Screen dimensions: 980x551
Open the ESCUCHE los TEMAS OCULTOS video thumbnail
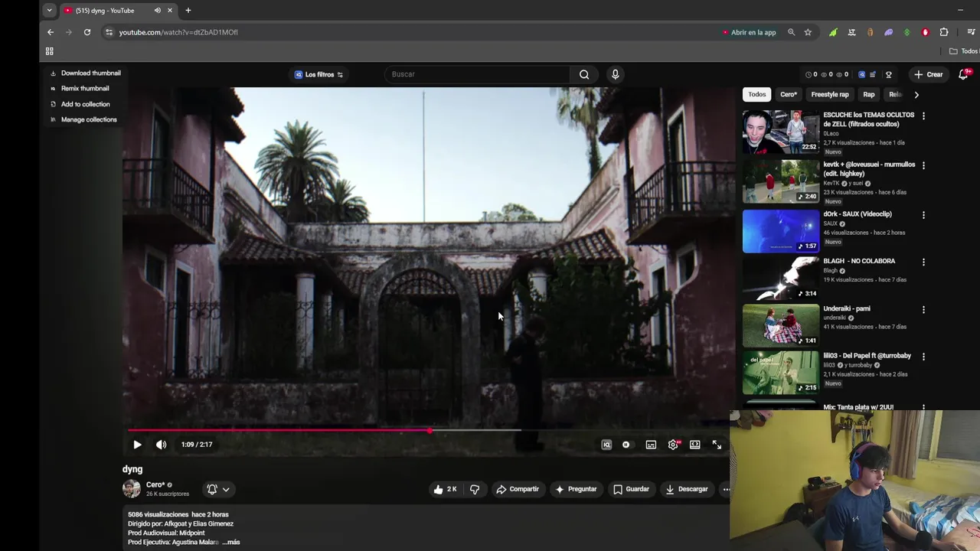781,132
